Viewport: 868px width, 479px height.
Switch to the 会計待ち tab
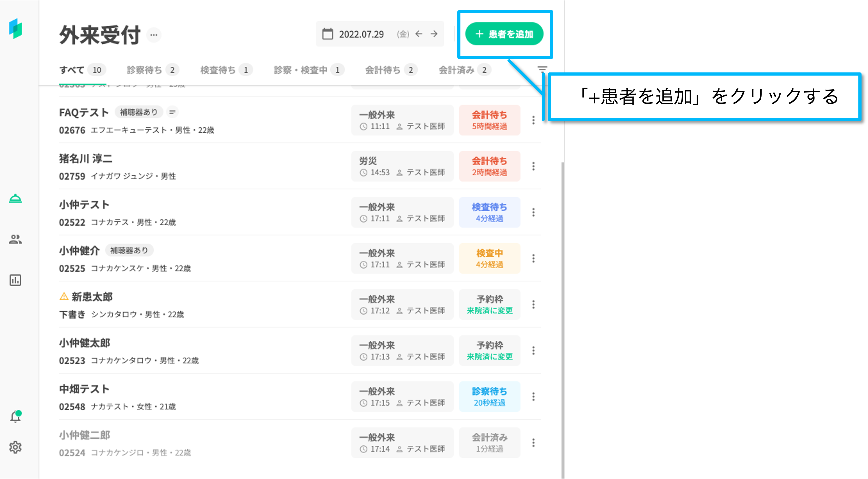click(392, 70)
